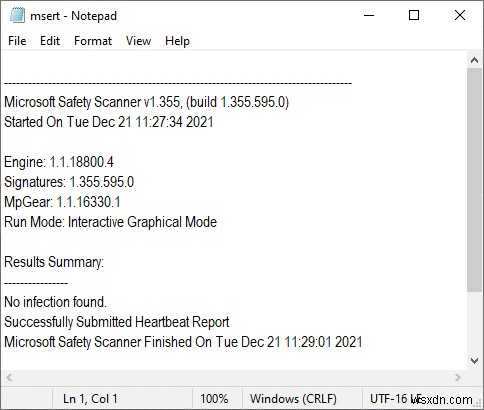
Task: Click the 'msert - Notepad' window title
Action: (73, 16)
